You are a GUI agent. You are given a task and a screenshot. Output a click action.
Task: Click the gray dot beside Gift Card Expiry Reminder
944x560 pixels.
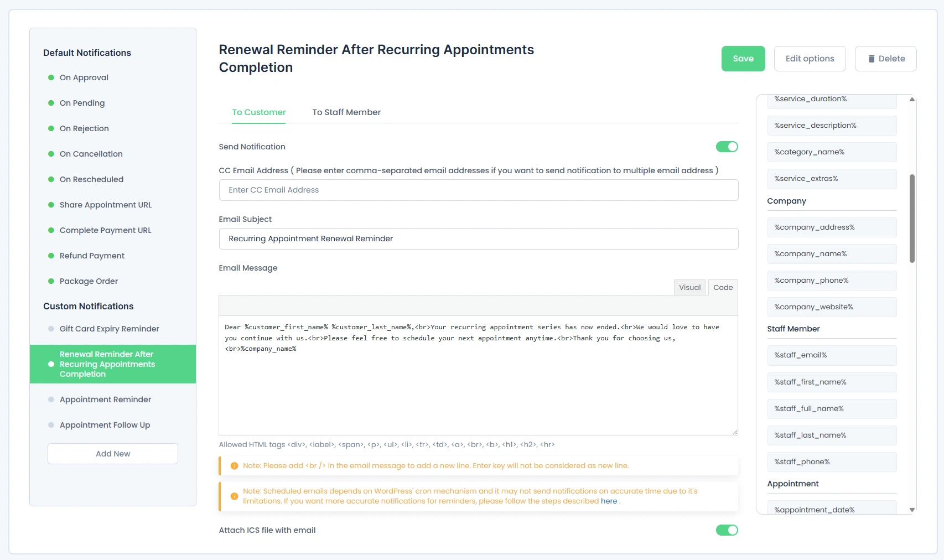[x=51, y=329]
